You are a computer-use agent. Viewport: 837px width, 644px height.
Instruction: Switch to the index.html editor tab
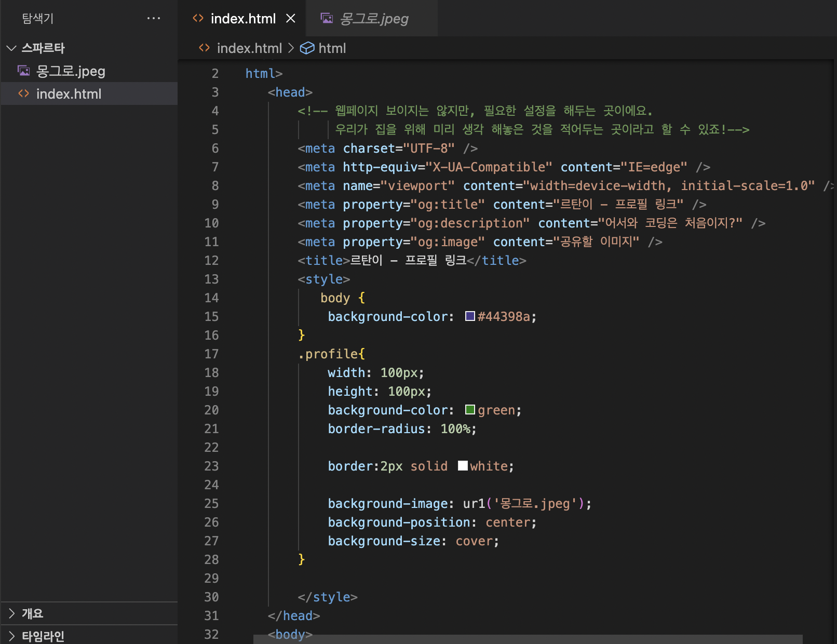tap(243, 19)
